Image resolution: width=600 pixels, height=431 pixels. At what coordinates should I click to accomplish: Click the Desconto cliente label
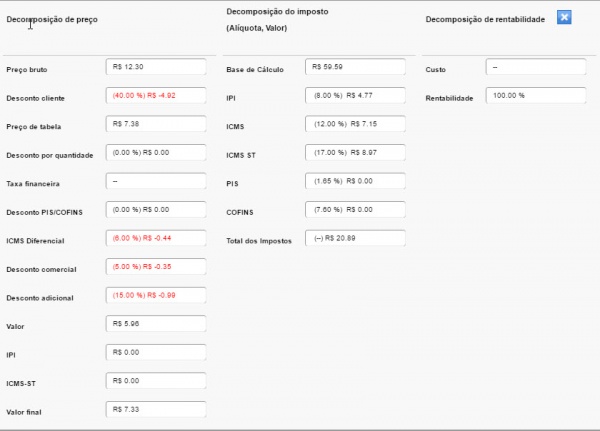(x=36, y=98)
